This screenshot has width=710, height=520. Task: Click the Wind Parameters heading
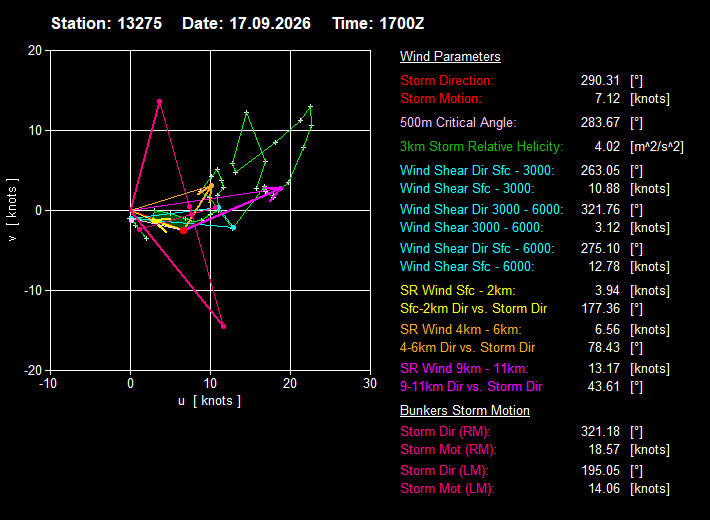450,57
